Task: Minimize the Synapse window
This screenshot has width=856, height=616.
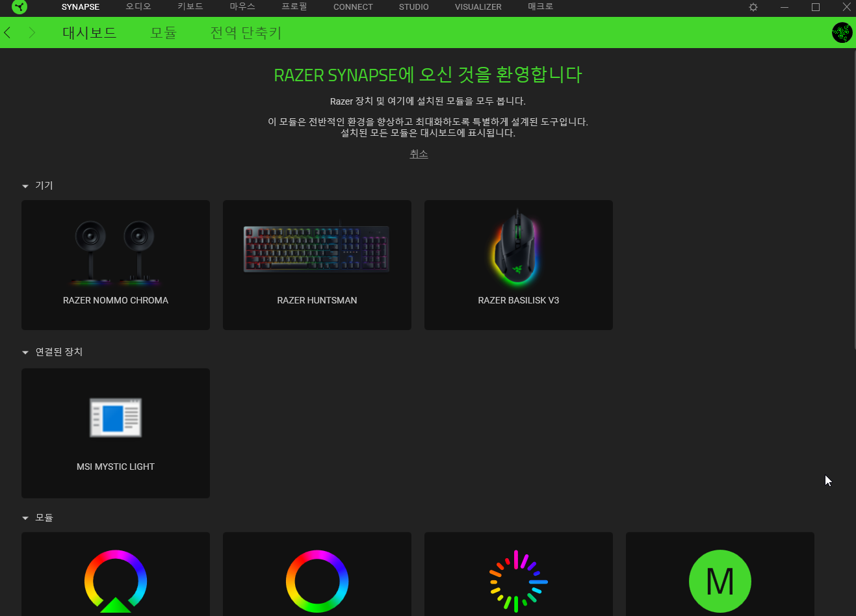Action: point(785,7)
